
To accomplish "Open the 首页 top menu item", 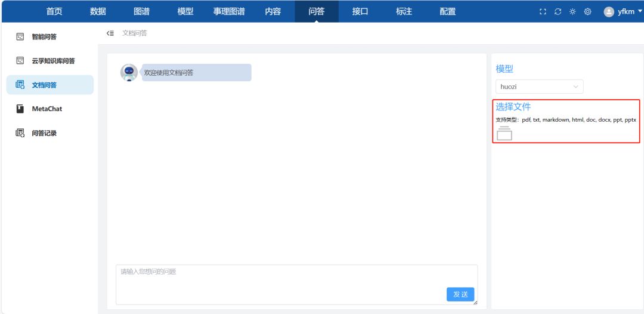I will [54, 11].
